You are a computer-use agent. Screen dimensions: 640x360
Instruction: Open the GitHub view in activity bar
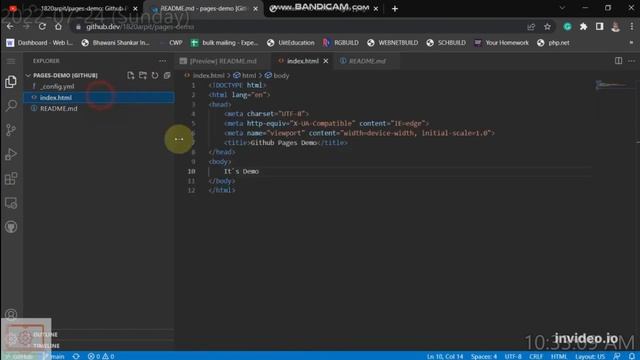(11, 227)
